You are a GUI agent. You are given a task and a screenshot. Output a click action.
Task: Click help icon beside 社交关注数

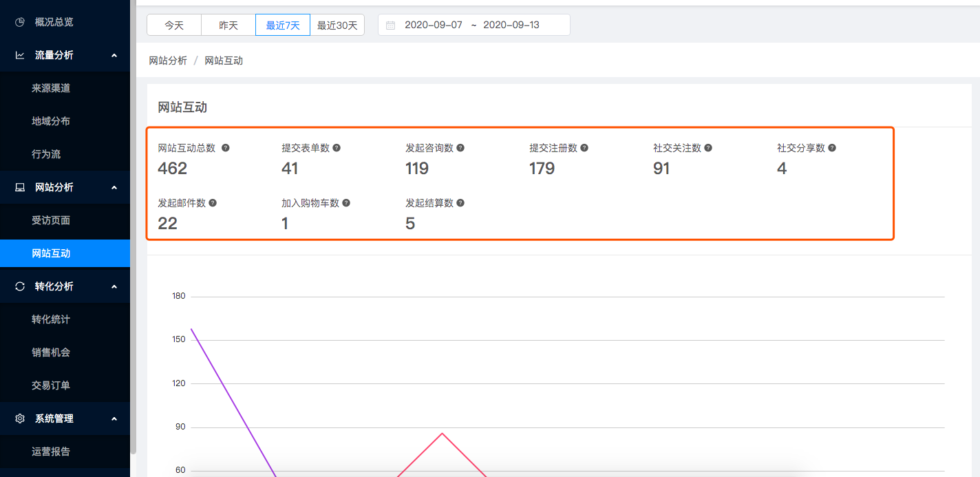(x=708, y=148)
